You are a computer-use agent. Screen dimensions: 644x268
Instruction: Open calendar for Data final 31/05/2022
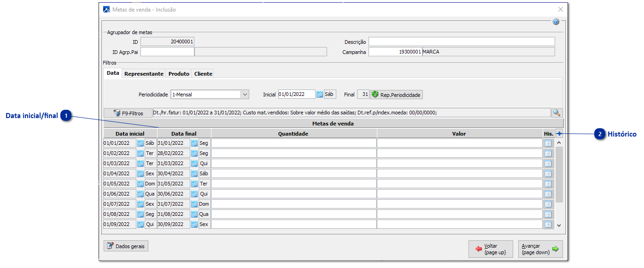pos(194,184)
